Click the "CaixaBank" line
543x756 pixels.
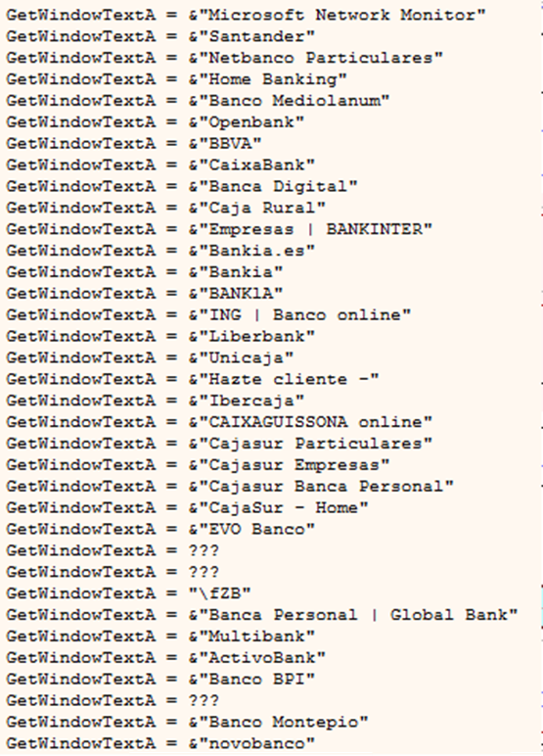pyautogui.click(x=160, y=165)
